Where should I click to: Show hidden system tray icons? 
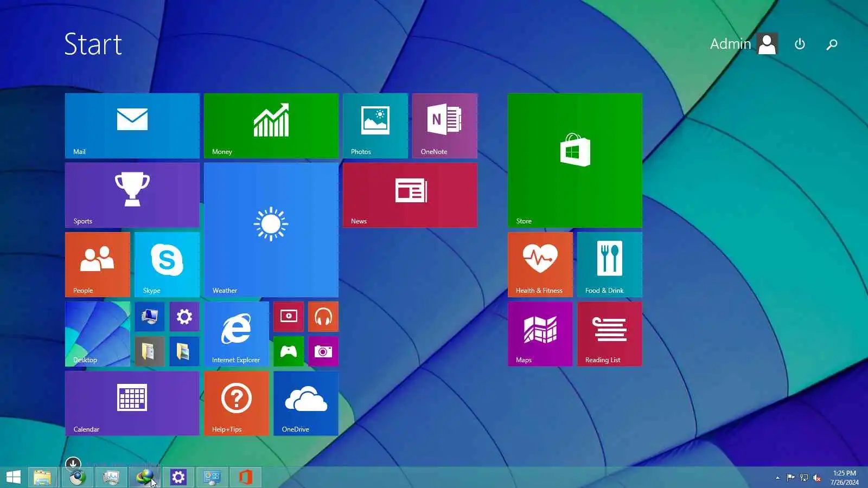click(777, 478)
